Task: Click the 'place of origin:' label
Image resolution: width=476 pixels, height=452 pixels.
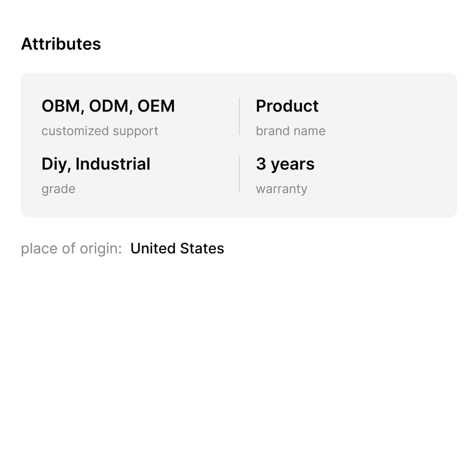Action: (71, 248)
